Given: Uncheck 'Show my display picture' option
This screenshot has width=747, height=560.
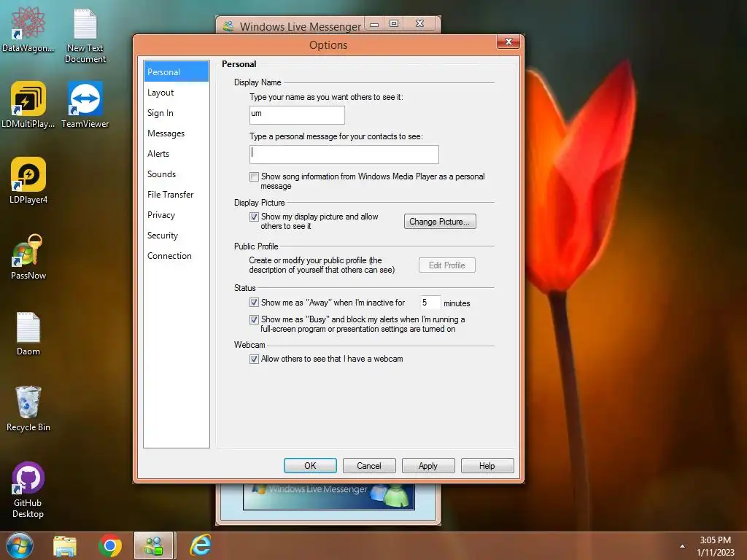Looking at the screenshot, I should [255, 217].
